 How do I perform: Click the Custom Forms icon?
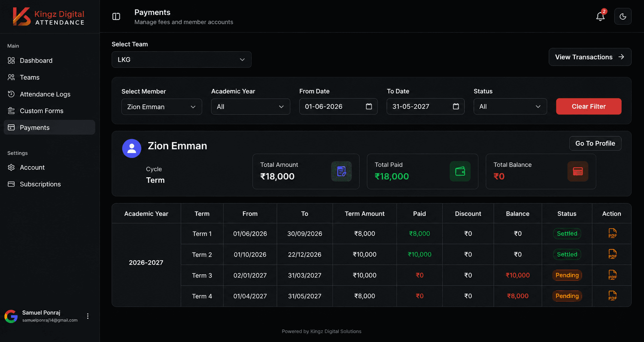tap(11, 111)
